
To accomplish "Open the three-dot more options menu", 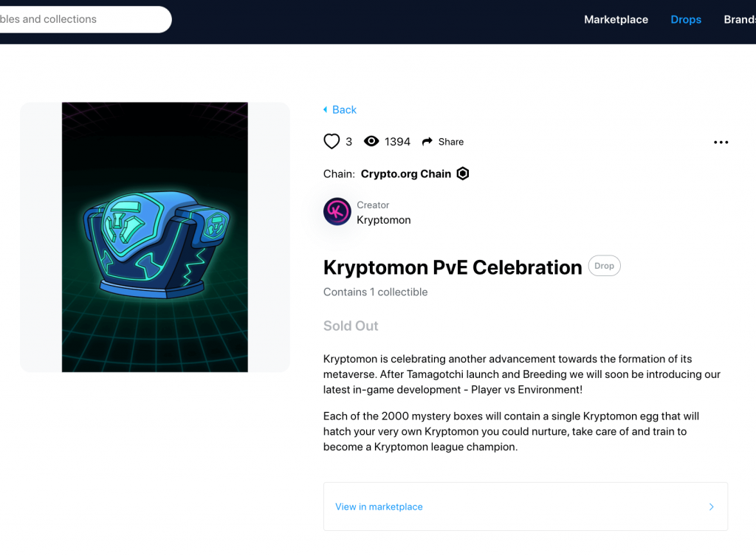I will point(721,143).
